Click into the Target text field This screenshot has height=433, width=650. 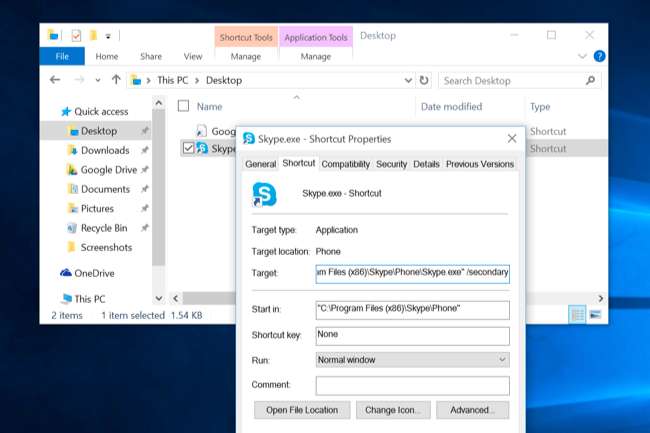(x=412, y=272)
